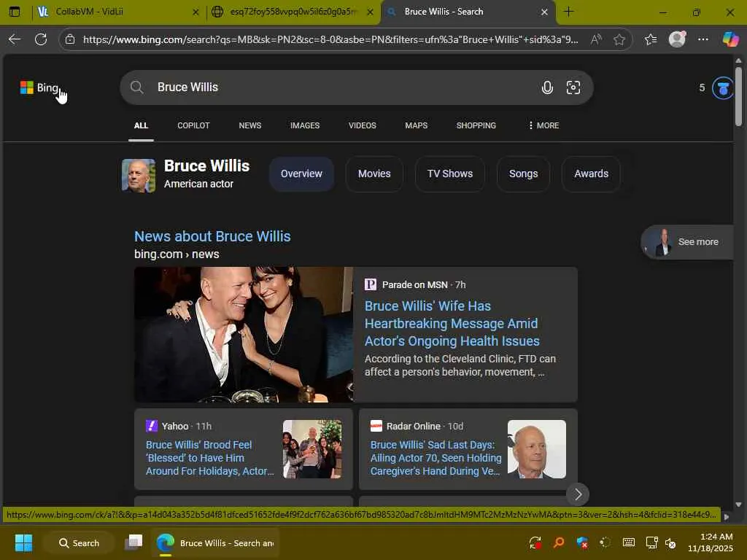Show the TV Shows pill
747x560 pixels.
(449, 174)
